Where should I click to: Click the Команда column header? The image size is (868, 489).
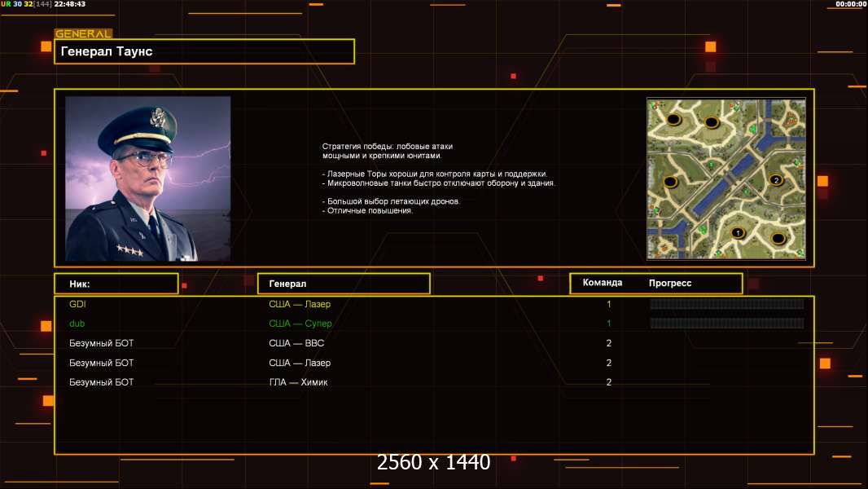tap(603, 283)
